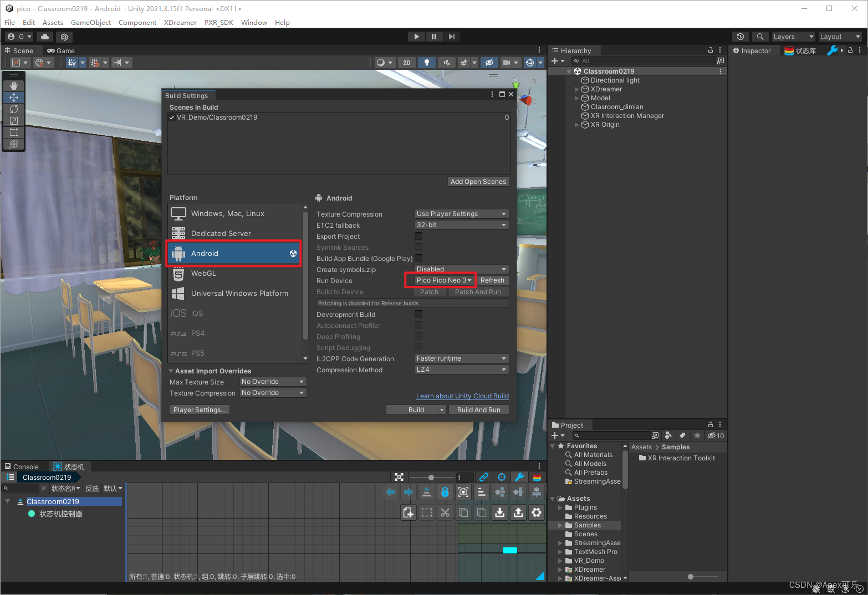The width and height of the screenshot is (868, 595).
Task: Open the PXR_SDK menu
Action: (219, 23)
